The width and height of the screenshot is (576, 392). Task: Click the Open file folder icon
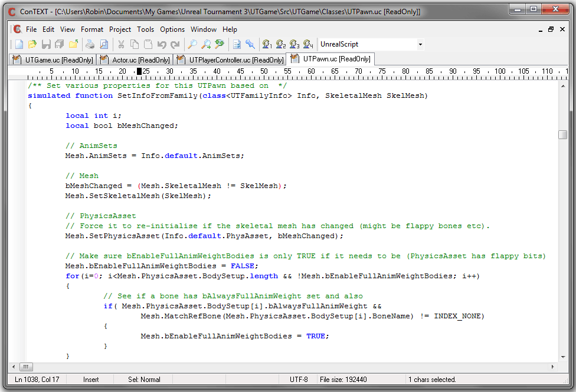32,44
